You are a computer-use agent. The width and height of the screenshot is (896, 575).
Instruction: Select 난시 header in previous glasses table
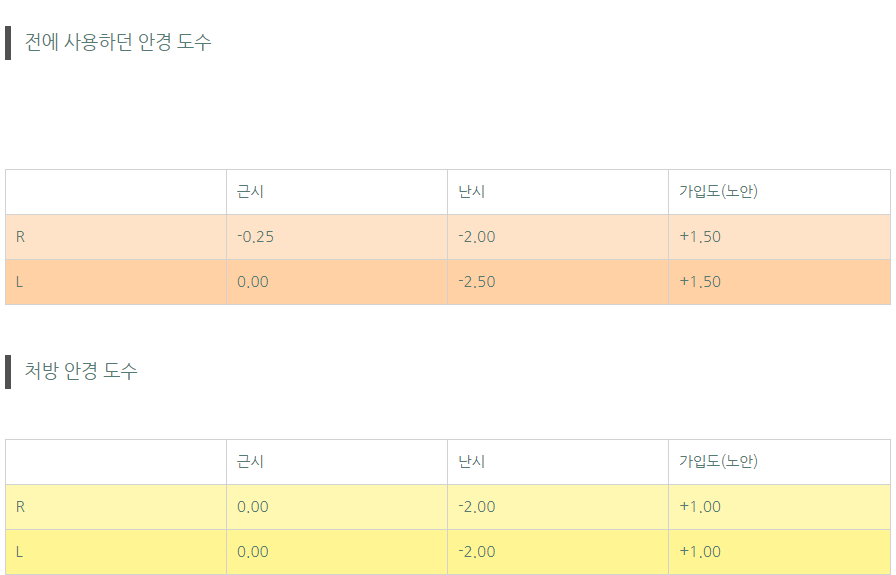coord(472,192)
